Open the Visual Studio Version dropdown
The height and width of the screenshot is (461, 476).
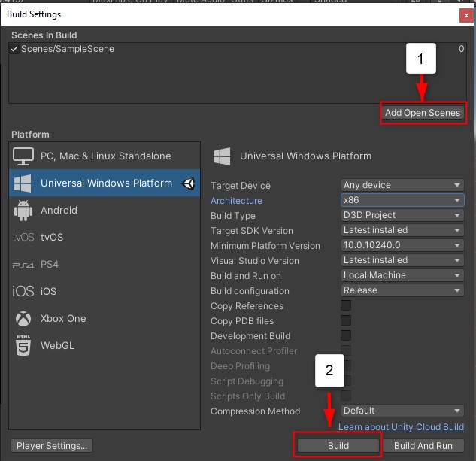click(402, 260)
